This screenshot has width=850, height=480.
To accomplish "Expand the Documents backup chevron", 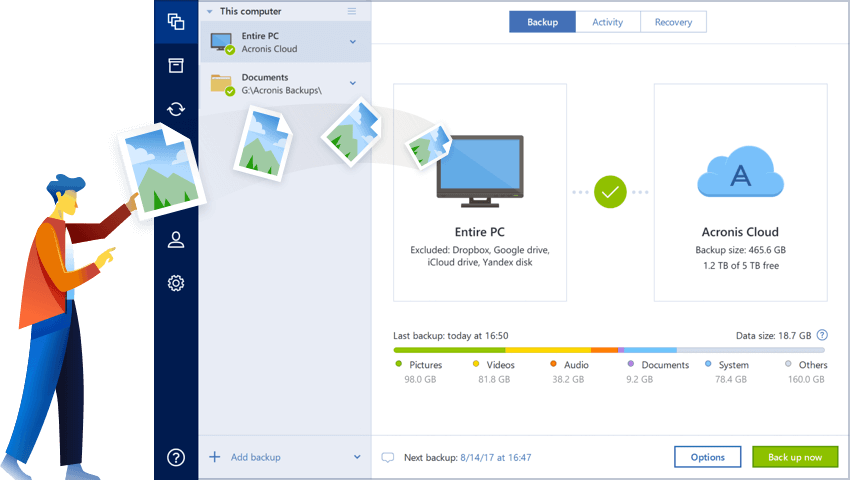I will [x=353, y=83].
